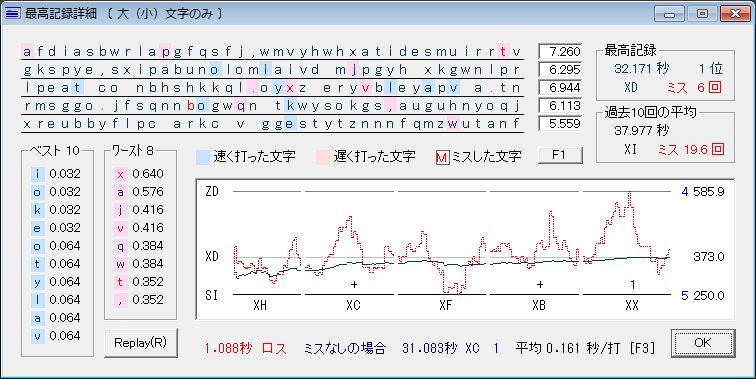This screenshot has width=756, height=379.
Task: Click the Best 10 entry k 0.032
Action: [56, 210]
